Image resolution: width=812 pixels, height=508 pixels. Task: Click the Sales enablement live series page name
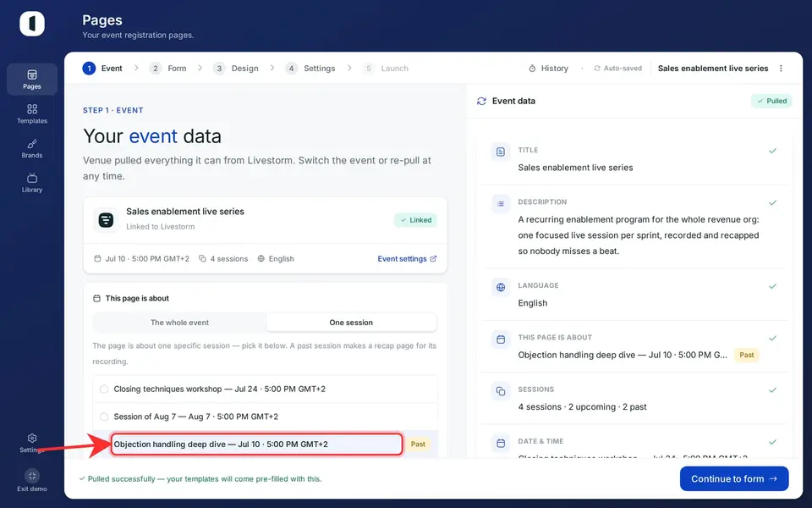[x=713, y=69]
